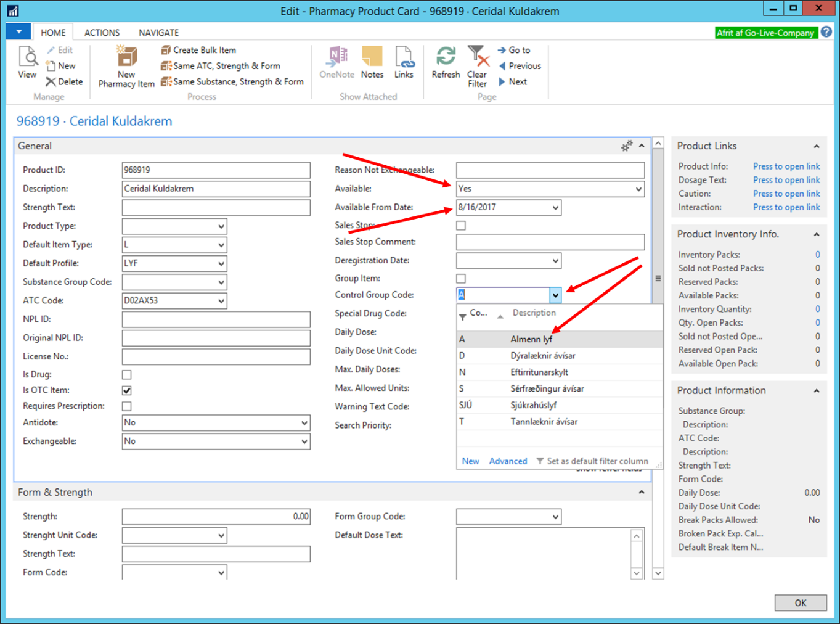This screenshot has height=624, width=840.
Task: Click the Clear Filter icon
Action: point(477,57)
